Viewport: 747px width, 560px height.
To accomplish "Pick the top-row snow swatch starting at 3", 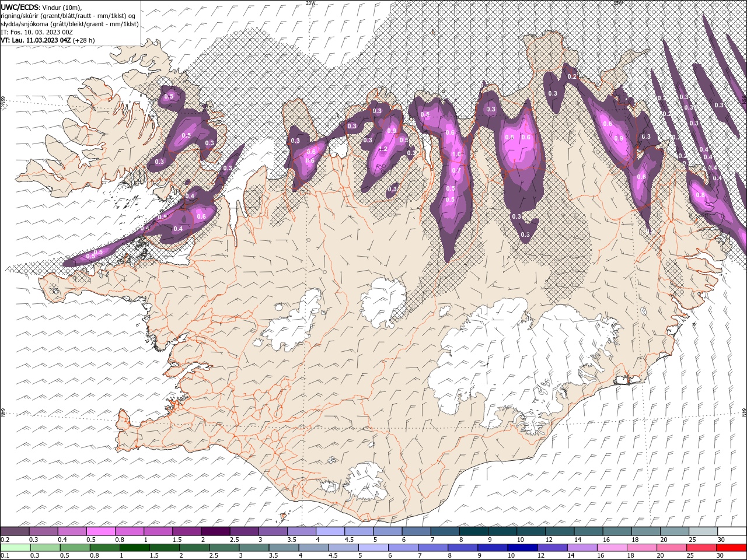I will [x=272, y=531].
